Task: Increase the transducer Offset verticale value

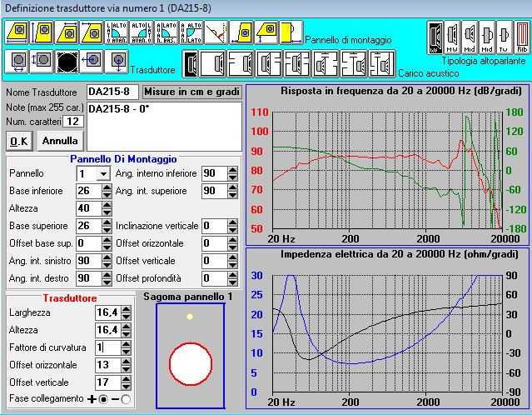Action: pos(127,379)
